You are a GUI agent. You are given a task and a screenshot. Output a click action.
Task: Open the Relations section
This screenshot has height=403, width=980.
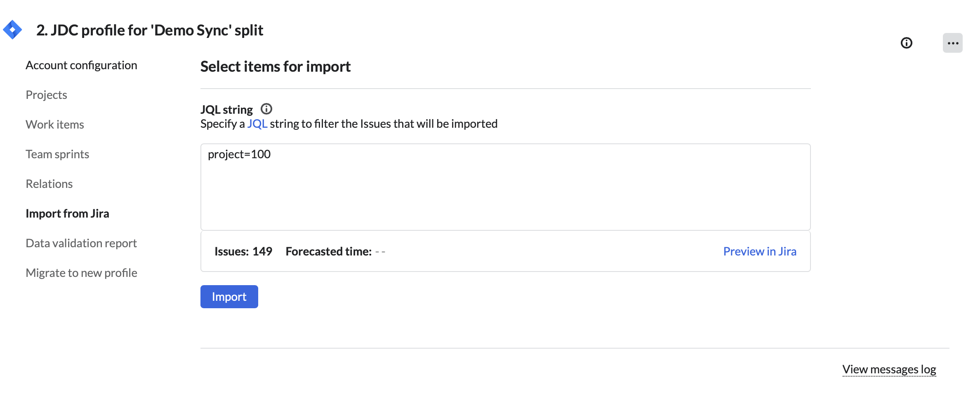(49, 184)
